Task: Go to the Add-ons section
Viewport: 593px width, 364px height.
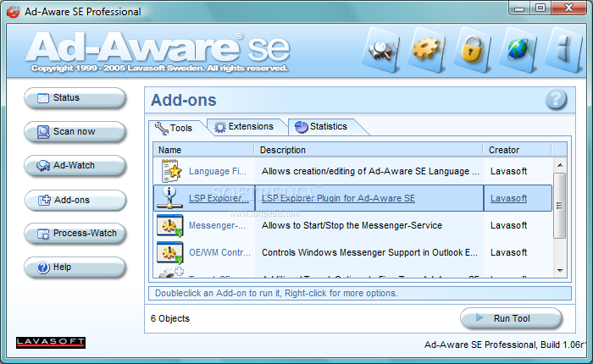Action: pyautogui.click(x=75, y=201)
